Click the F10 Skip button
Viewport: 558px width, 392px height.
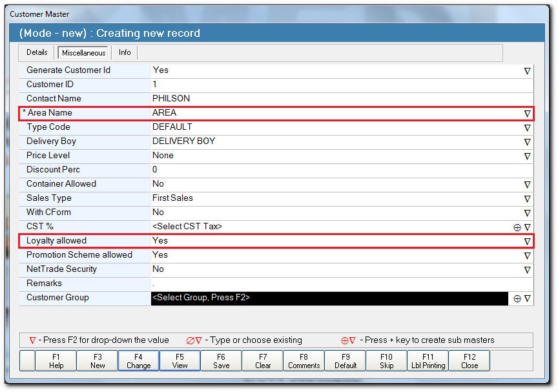pyautogui.click(x=386, y=361)
